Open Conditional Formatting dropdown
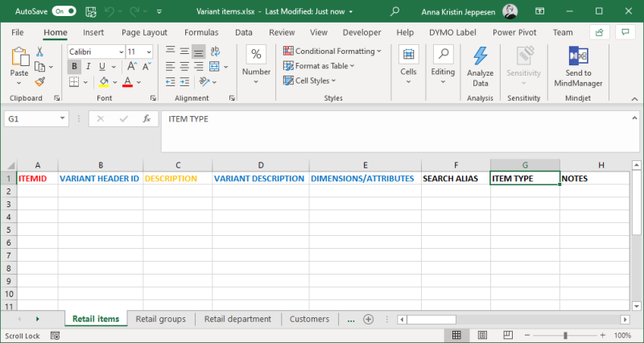Image resolution: width=644 pixels, height=343 pixels. coord(332,52)
